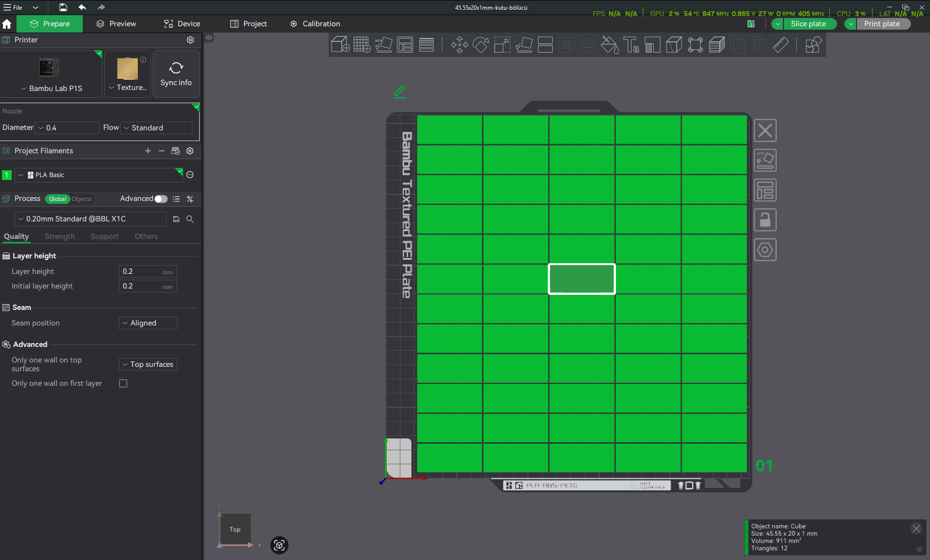This screenshot has width=930, height=560.
Task: Click the Add cube primitive toolbar icon
Action: click(340, 45)
